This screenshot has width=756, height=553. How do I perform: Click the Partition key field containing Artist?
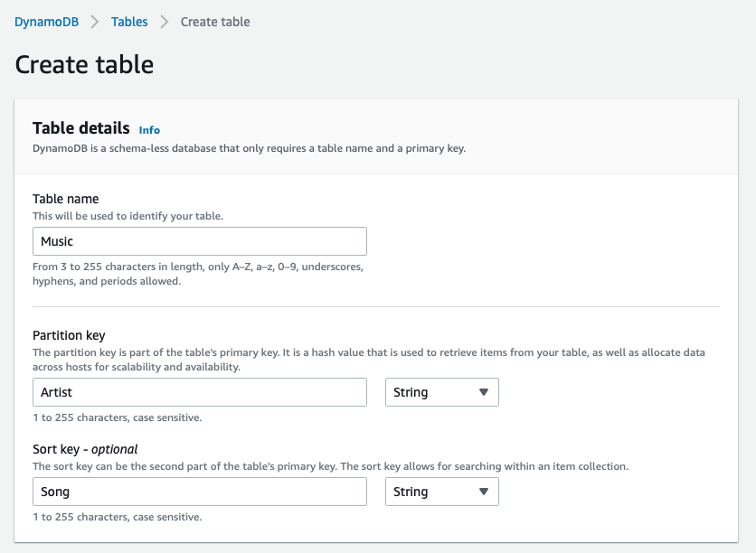click(200, 392)
